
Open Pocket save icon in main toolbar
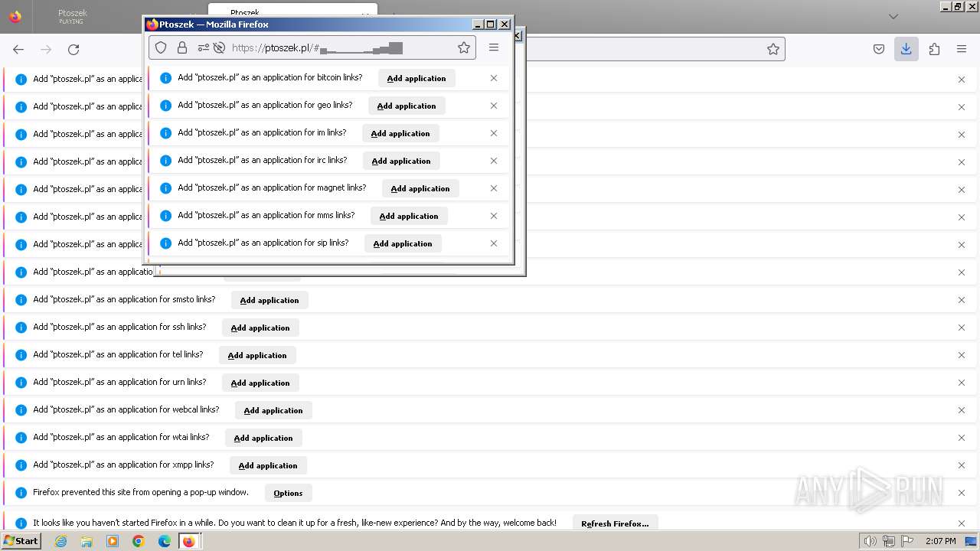point(879,49)
